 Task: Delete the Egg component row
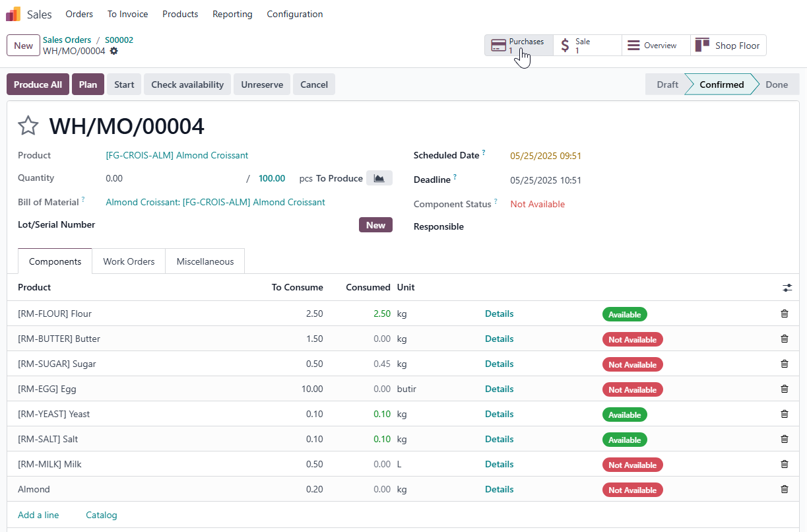point(785,389)
